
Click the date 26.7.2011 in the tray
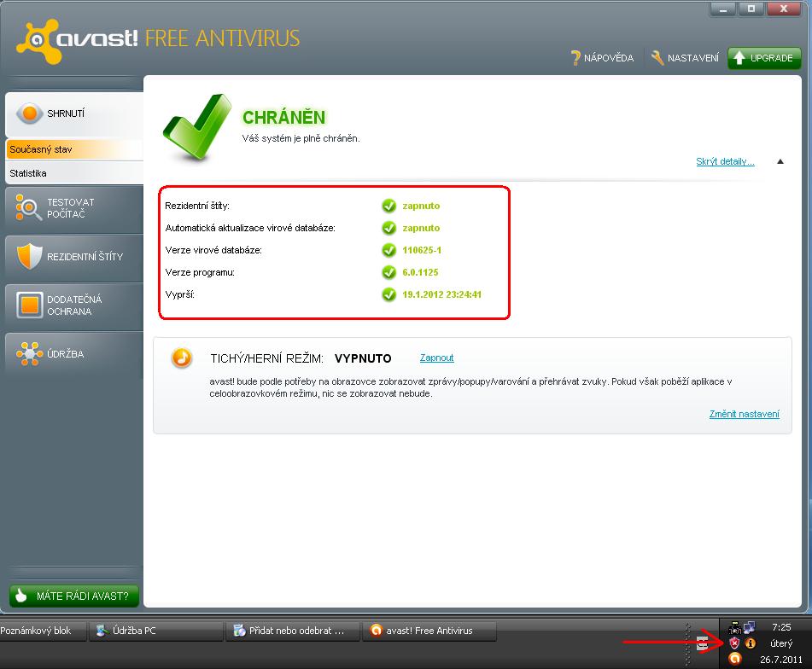781,660
